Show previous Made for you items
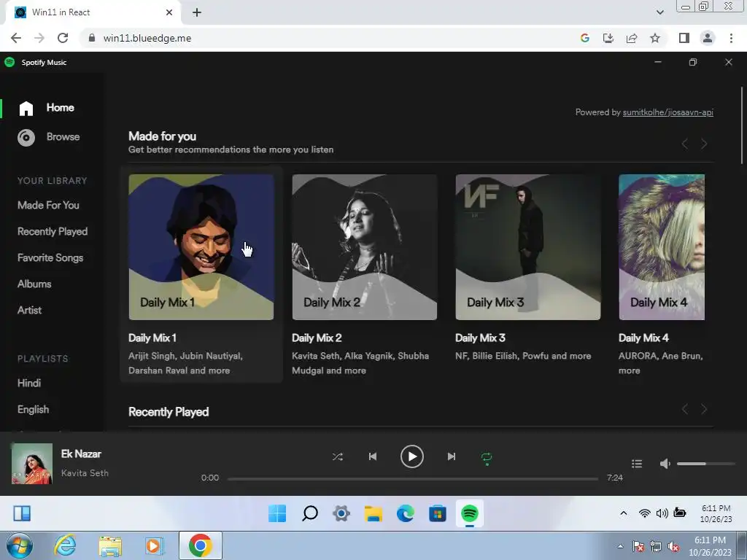This screenshot has height=560, width=747. click(x=684, y=144)
